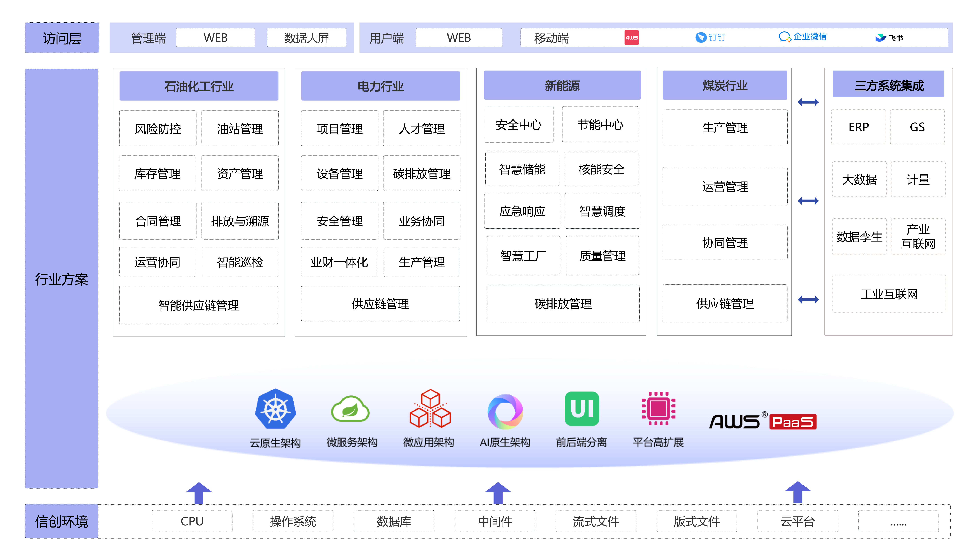This screenshot has width=980, height=547.
Task: Select the 协同管理 module
Action: click(x=725, y=243)
